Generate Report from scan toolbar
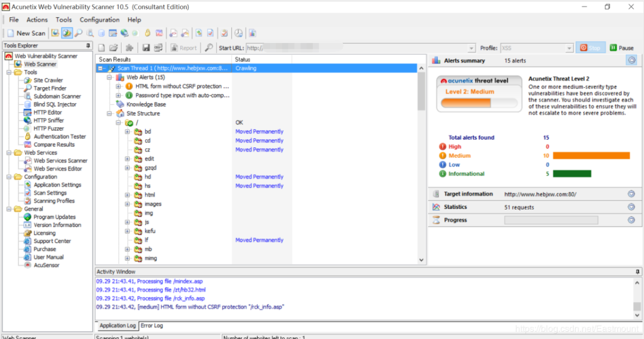 pyautogui.click(x=184, y=48)
